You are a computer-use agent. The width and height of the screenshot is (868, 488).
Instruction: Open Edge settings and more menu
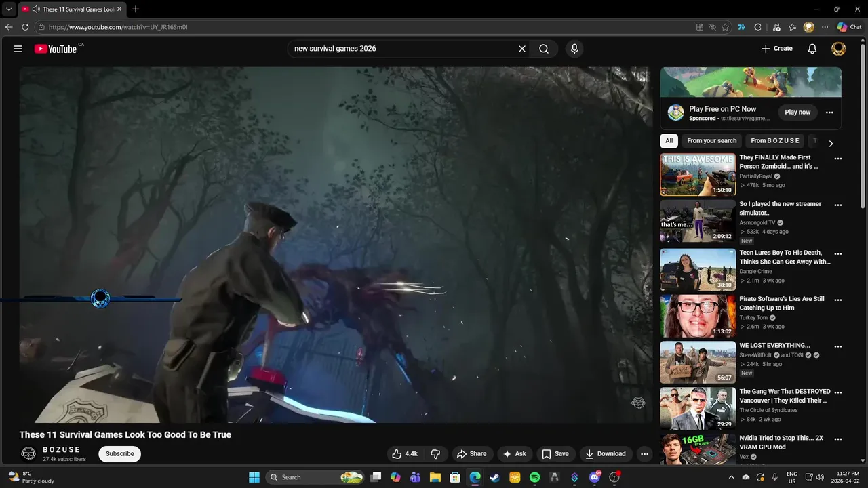coord(825,27)
